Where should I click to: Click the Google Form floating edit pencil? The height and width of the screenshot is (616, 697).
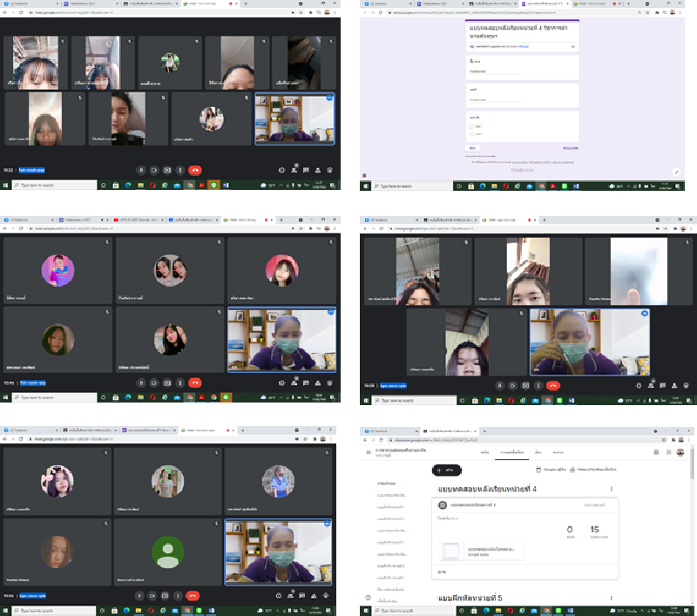pos(677,172)
